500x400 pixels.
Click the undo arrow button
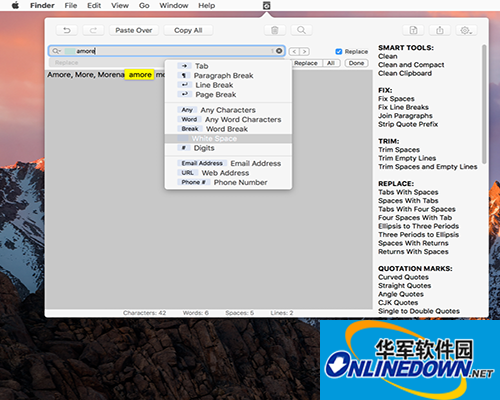point(67,30)
